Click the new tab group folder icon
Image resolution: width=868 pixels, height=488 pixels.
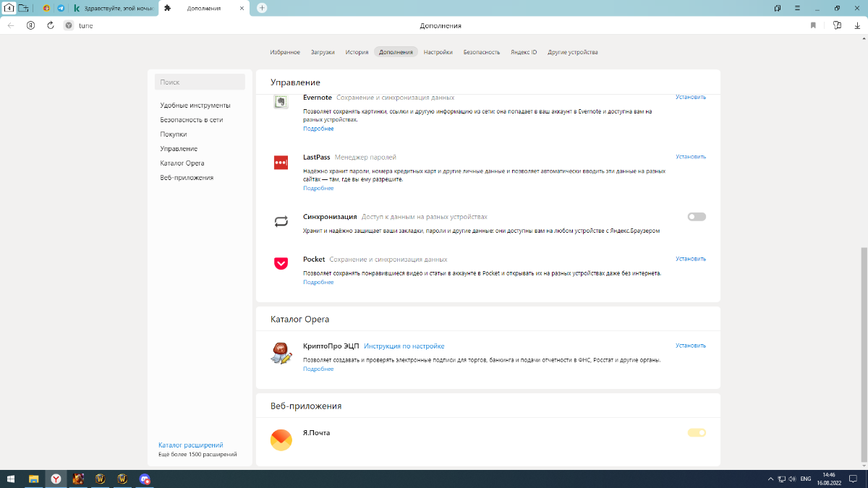24,8
